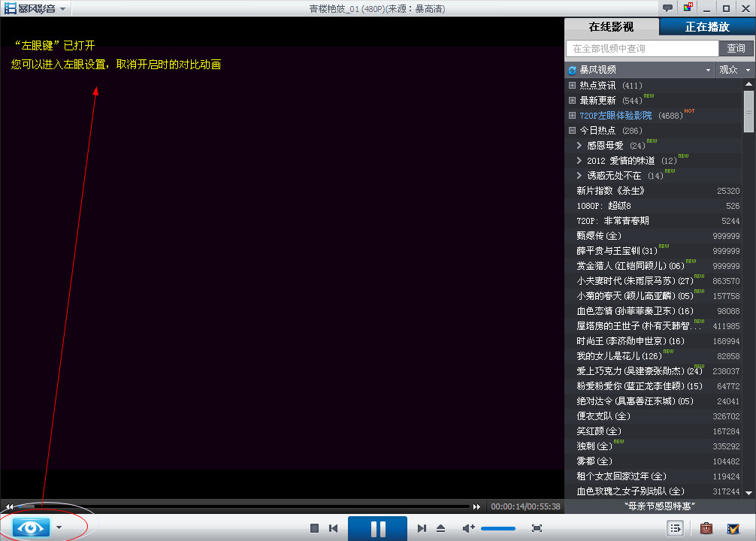Open 1080P: 超级8 entry
The image size is (756, 541).
click(x=654, y=206)
